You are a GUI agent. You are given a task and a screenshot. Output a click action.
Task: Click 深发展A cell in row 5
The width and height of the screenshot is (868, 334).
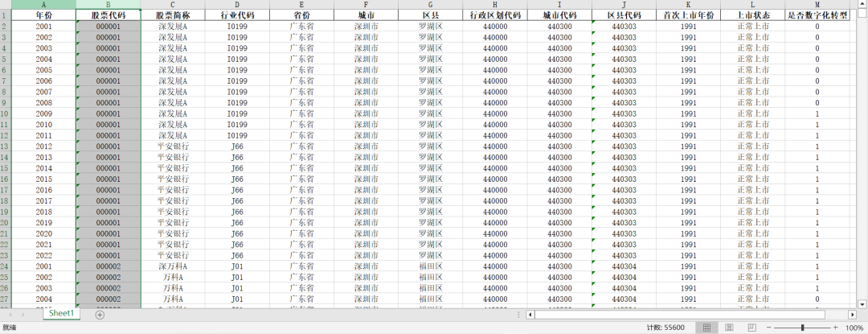(x=173, y=60)
